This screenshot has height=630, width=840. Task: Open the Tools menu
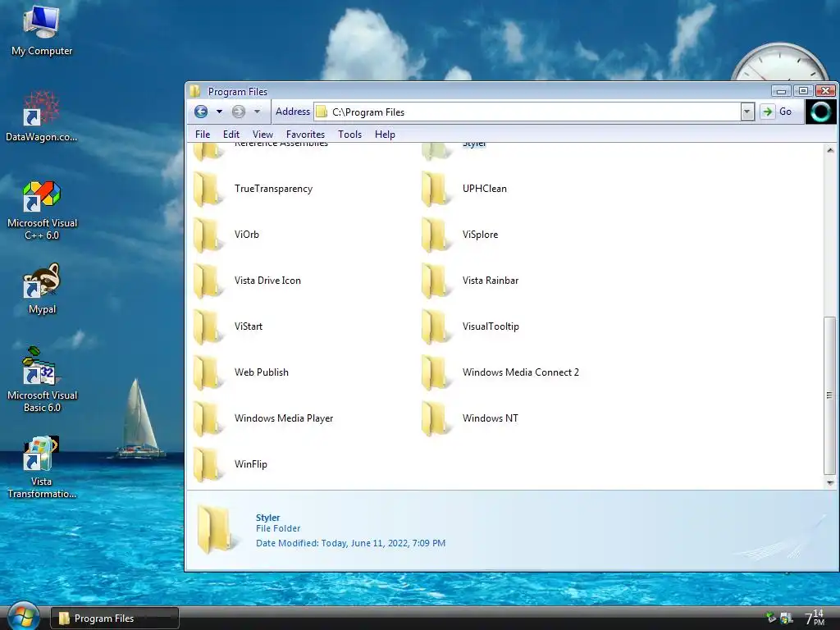tap(349, 134)
